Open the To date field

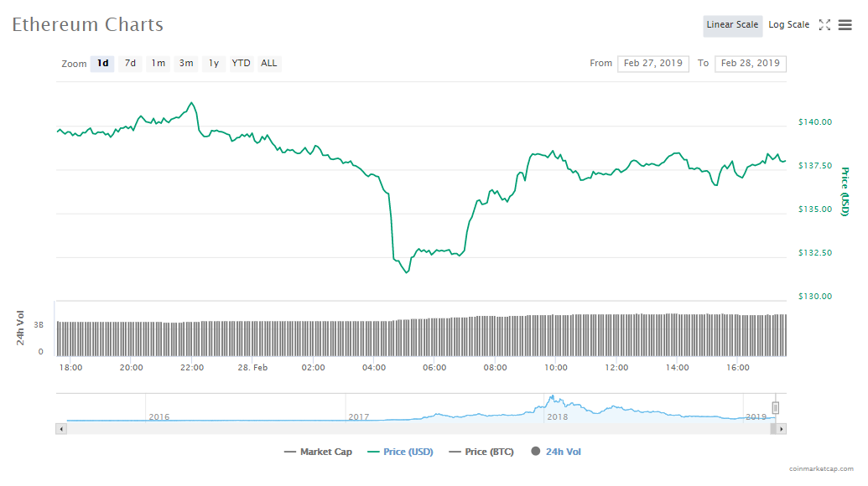(750, 64)
